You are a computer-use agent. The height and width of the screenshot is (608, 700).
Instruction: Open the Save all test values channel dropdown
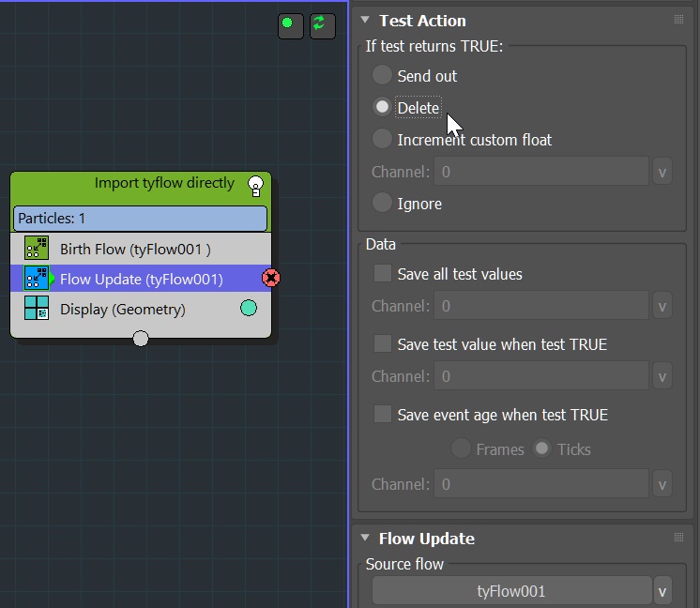point(662,306)
